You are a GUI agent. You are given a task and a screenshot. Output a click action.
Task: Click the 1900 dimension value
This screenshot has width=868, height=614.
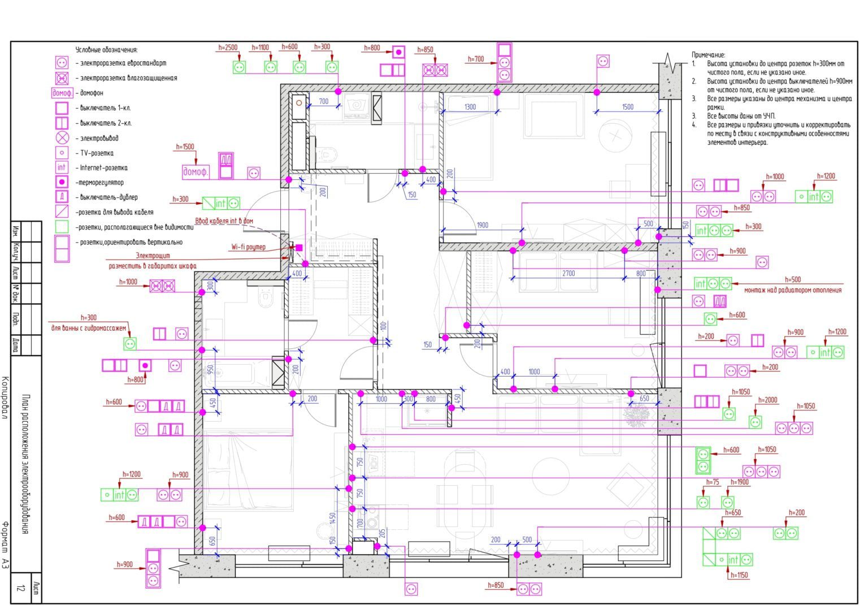point(482,225)
